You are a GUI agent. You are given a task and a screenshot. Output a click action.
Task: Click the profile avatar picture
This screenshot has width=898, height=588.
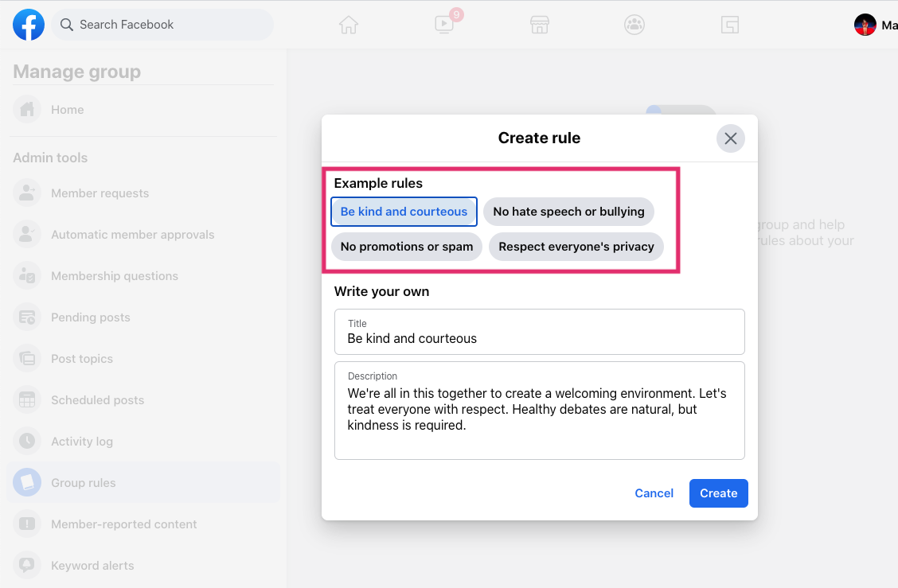point(865,25)
